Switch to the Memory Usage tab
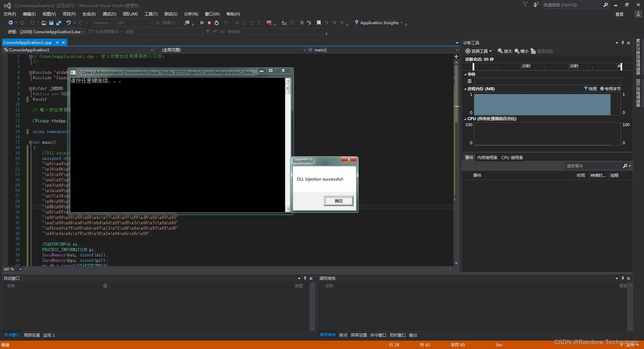This screenshot has width=644, height=349. coord(487,158)
